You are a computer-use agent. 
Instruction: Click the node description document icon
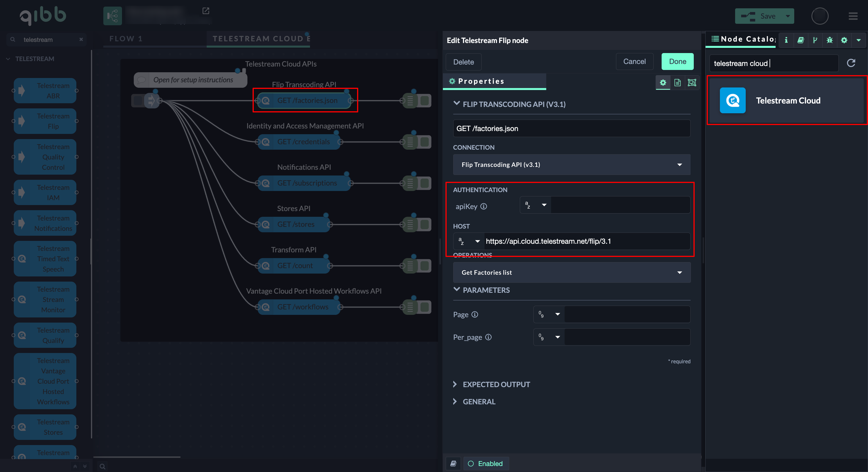point(677,83)
